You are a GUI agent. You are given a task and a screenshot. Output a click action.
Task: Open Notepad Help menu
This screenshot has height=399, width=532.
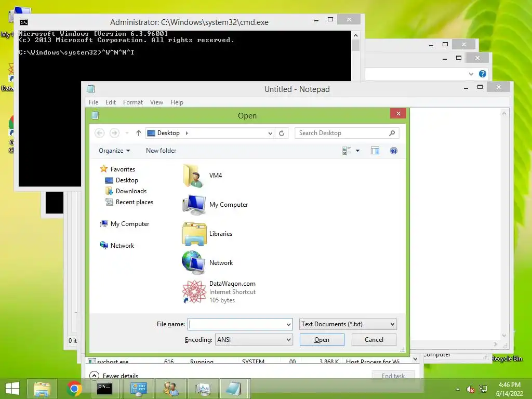point(177,102)
